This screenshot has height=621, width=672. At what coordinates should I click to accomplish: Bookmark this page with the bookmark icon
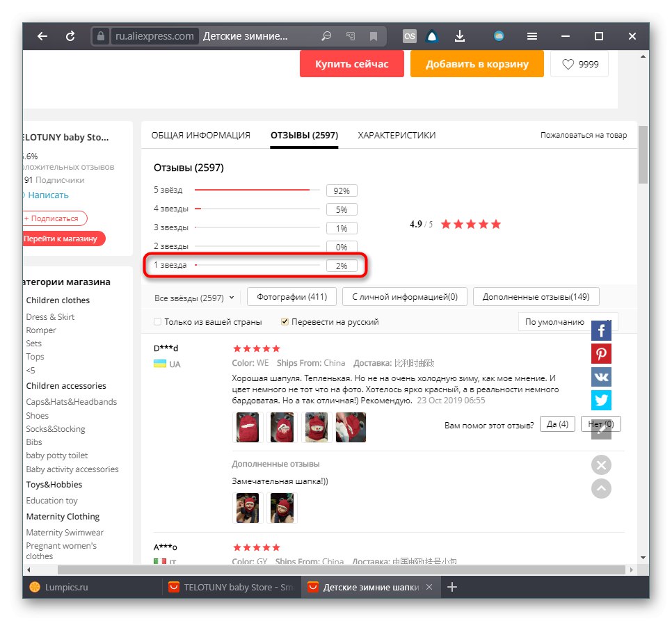pyautogui.click(x=374, y=36)
